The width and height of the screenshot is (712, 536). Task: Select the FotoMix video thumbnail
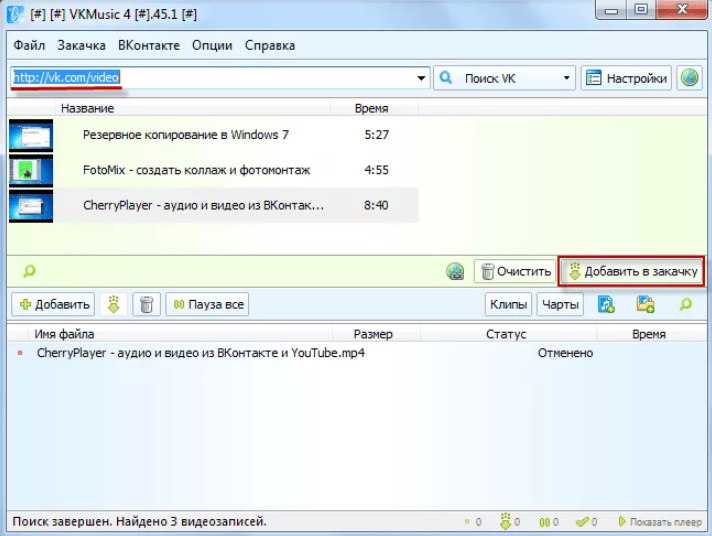pos(31,170)
